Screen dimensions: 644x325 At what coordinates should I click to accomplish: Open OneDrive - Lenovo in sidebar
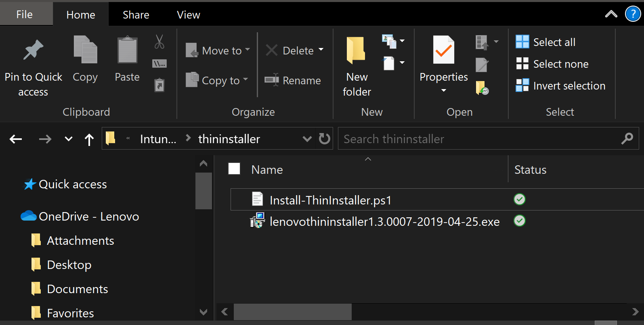tap(80, 217)
